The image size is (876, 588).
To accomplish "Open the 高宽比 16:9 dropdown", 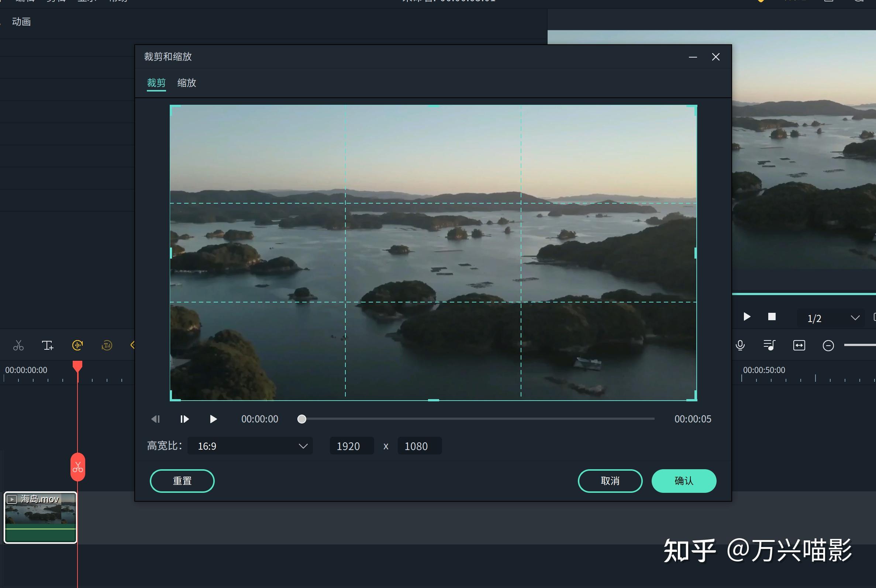I will [x=250, y=446].
